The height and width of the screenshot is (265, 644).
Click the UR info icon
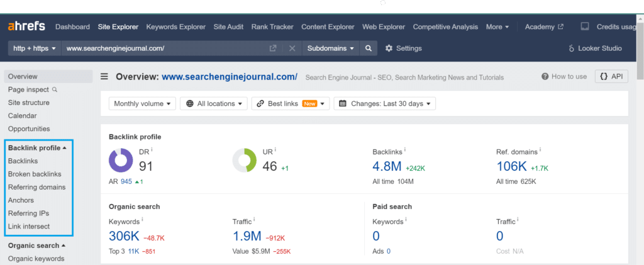point(275,150)
